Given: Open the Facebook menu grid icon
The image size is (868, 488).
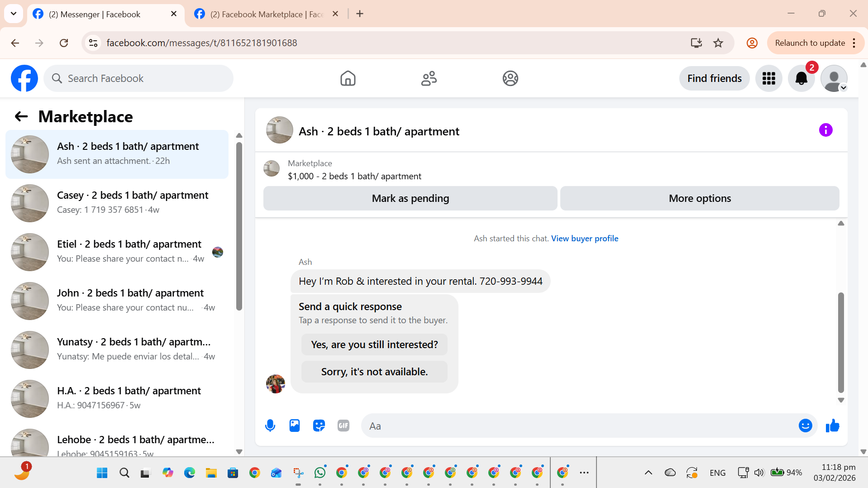Looking at the screenshot, I should tap(768, 78).
